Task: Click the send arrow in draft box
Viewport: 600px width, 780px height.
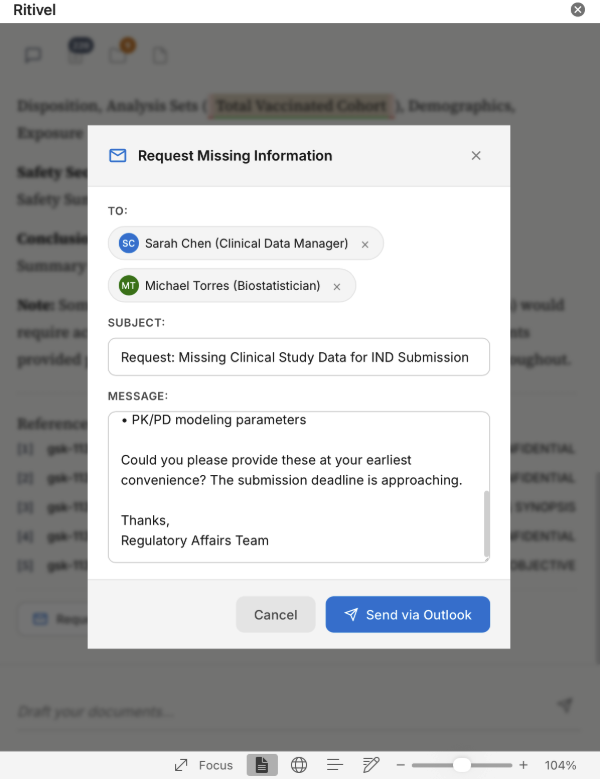Action: click(565, 704)
